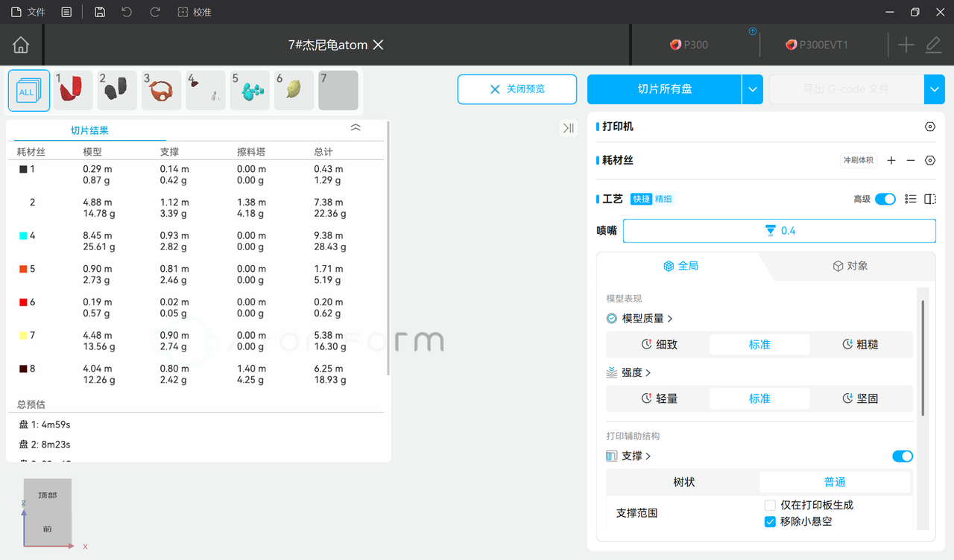
Task: Edit printer with the pencil icon
Action: coord(933,45)
